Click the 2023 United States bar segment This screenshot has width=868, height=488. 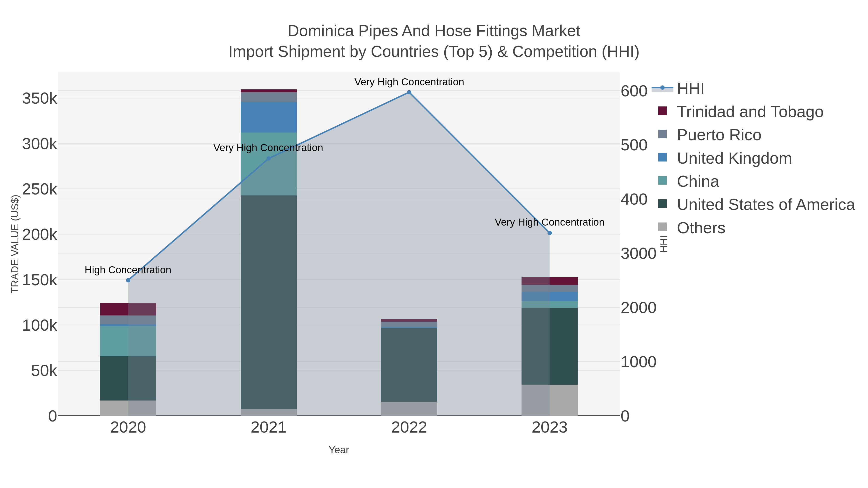pyautogui.click(x=549, y=346)
